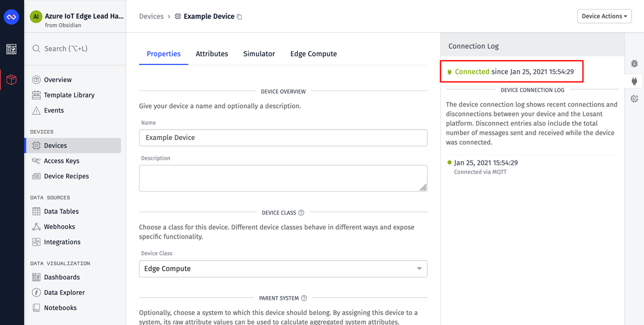This screenshot has width=644, height=325.
Task: Click the Events warning triangle icon
Action: 36,110
